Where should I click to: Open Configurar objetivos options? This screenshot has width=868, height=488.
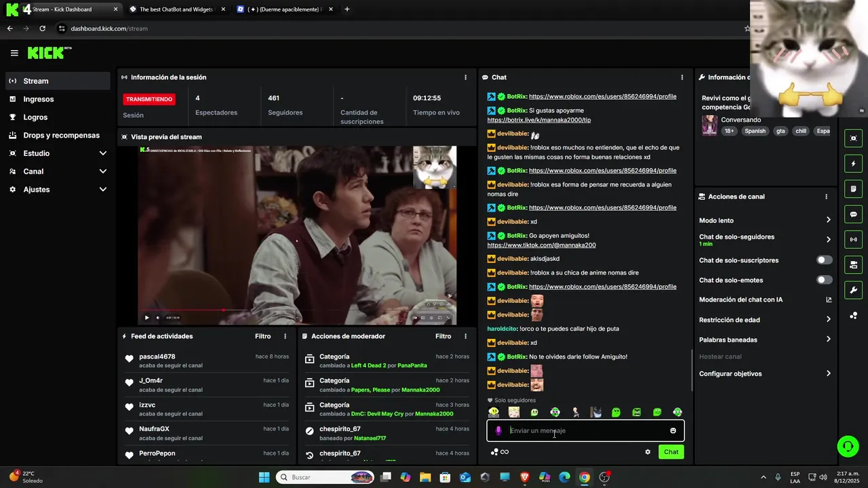(765, 373)
